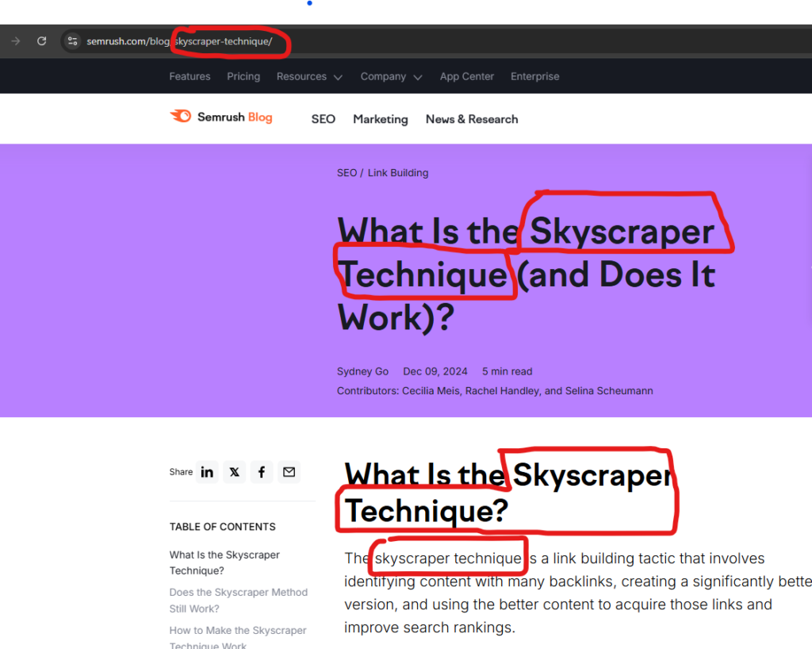Screen dimensions: 812x649
Task: Open Enterprise menu item
Action: (x=535, y=76)
